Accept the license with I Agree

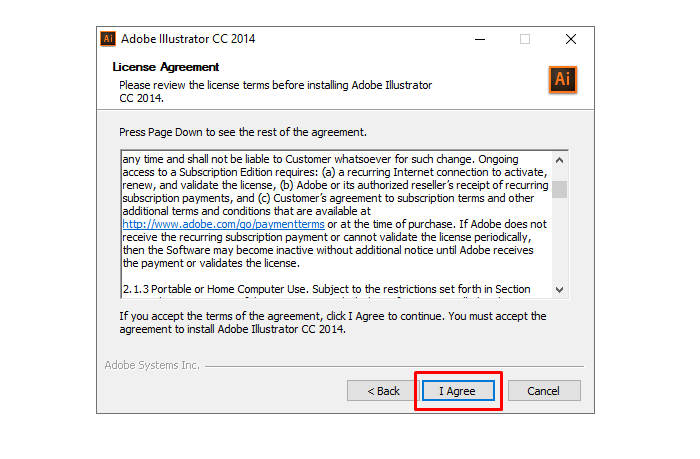tap(457, 390)
